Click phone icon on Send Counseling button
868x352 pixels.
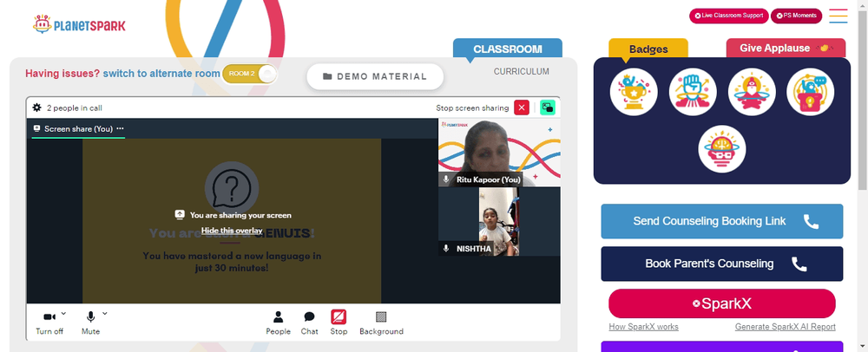click(811, 222)
